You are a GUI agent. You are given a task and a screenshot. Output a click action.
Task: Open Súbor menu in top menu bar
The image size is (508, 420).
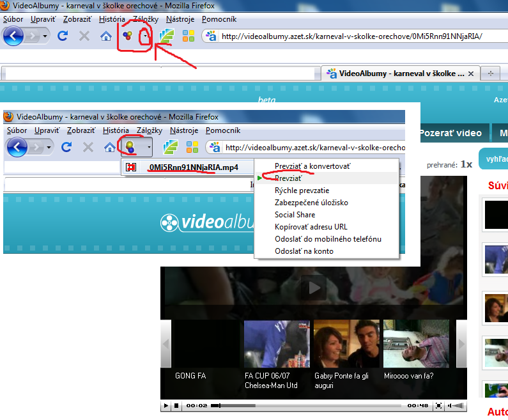13,19
